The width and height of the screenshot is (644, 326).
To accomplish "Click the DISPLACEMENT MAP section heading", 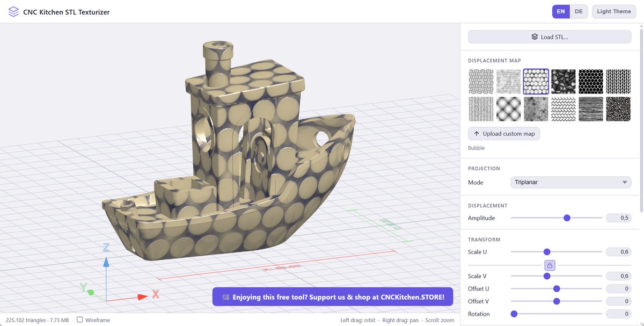I will coord(494,61).
